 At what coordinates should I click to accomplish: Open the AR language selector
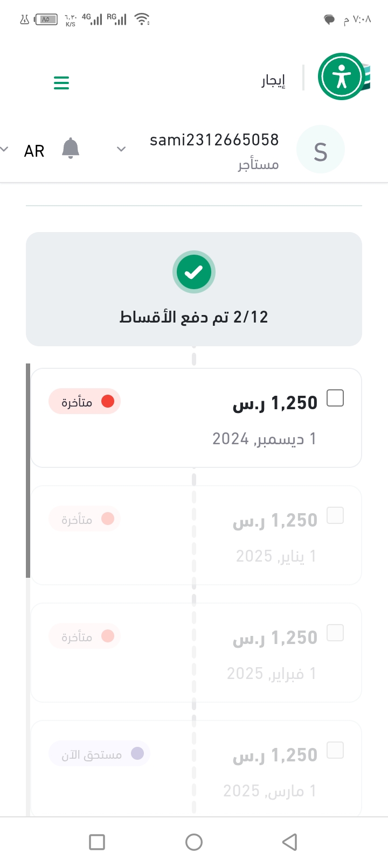click(34, 151)
